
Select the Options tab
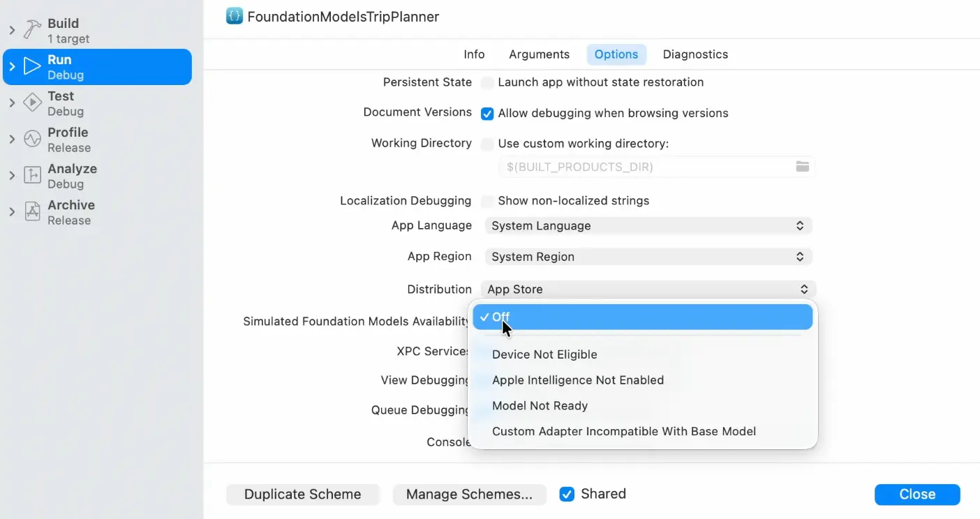coord(616,54)
